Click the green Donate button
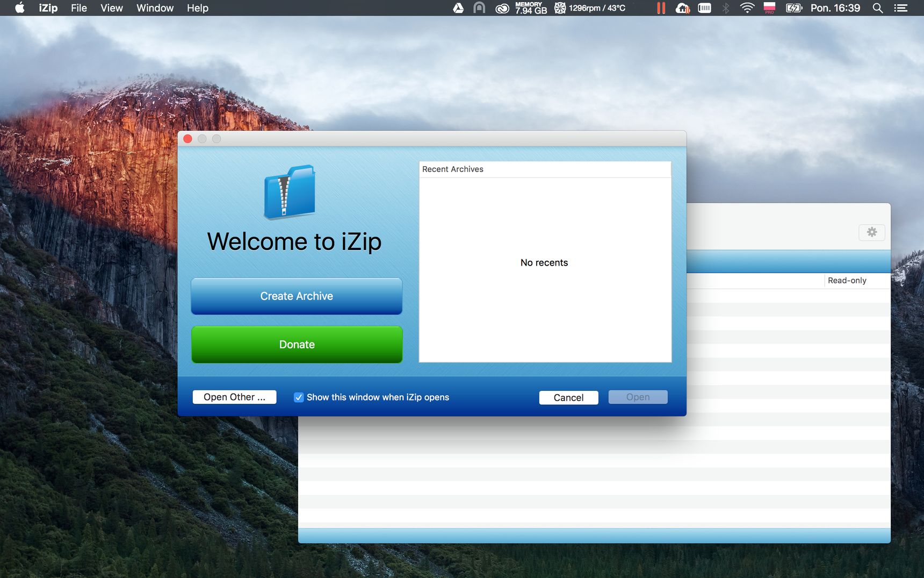The image size is (924, 578). [x=297, y=345]
